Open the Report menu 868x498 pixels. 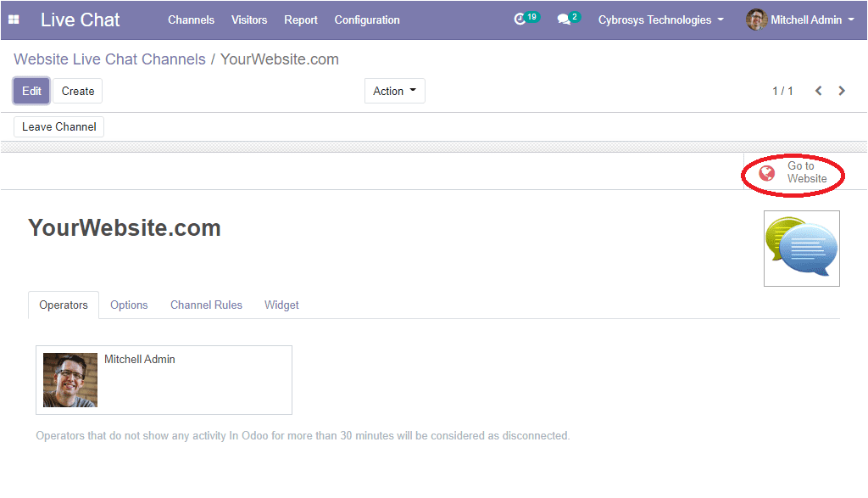click(301, 20)
